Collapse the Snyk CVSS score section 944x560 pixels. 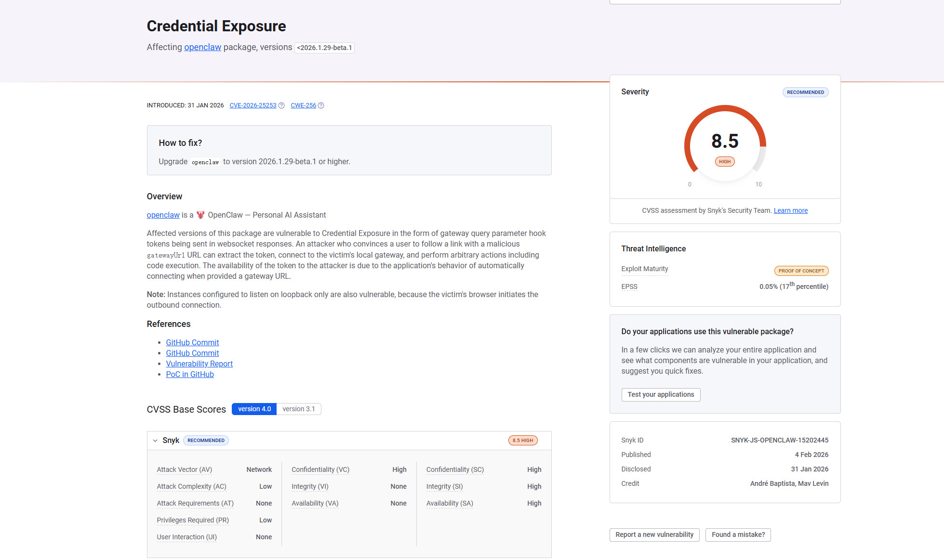(155, 441)
